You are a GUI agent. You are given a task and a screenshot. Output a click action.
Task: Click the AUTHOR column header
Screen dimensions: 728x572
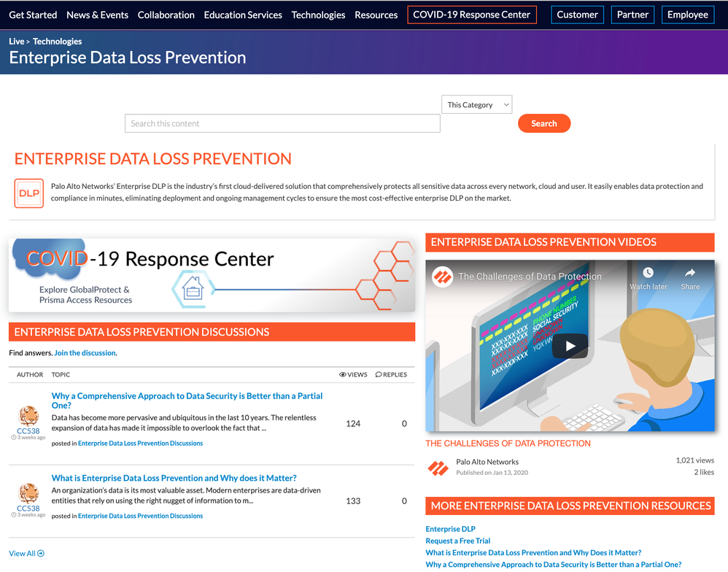click(30, 375)
